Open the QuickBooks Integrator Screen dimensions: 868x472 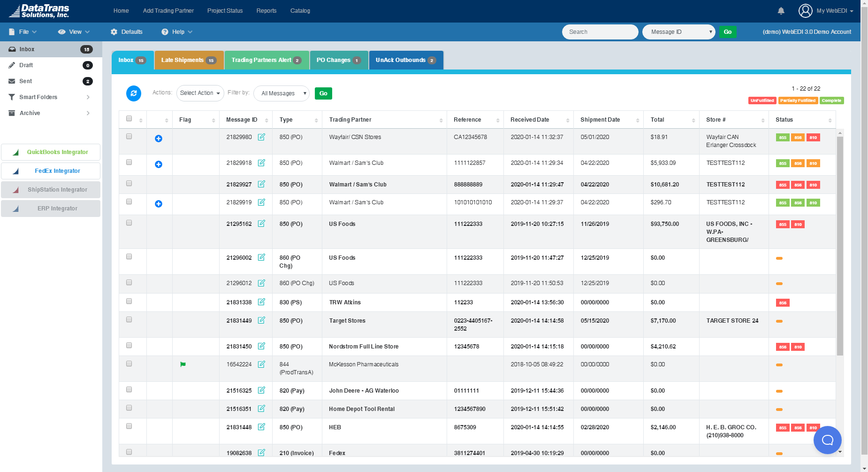coord(51,152)
